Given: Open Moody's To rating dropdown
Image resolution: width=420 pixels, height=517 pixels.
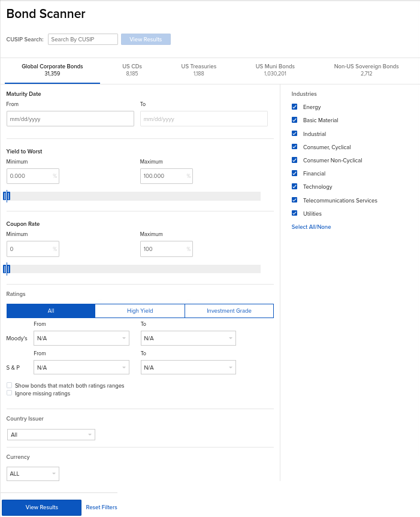Looking at the screenshot, I should click(188, 338).
